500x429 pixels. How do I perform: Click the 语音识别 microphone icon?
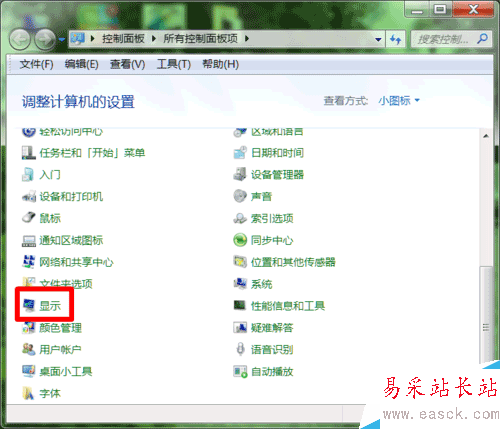tap(240, 349)
